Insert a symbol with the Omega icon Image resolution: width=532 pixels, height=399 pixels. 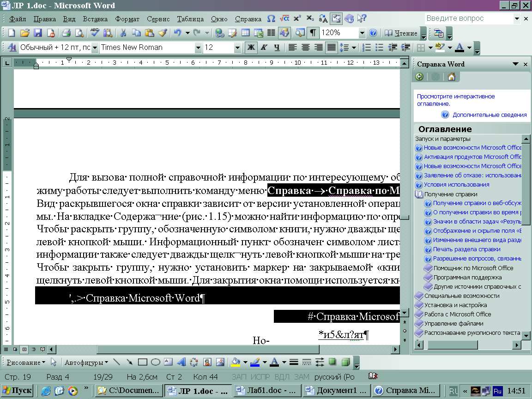(271, 18)
